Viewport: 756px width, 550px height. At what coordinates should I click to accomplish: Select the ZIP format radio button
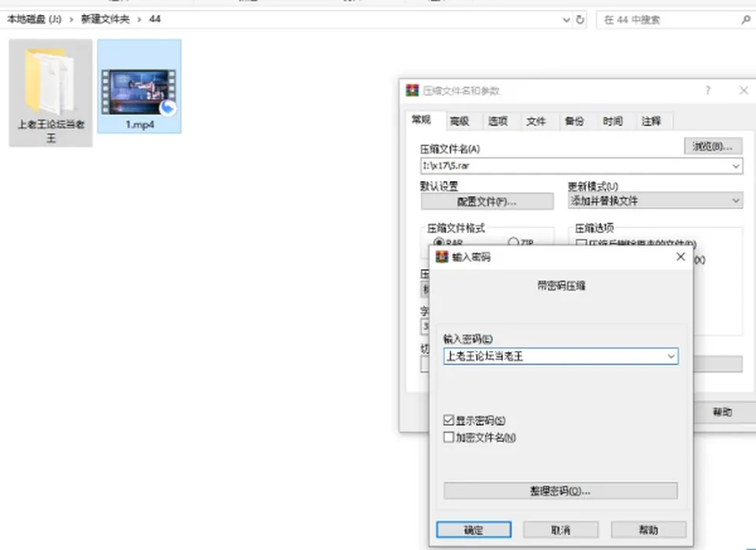point(513,242)
